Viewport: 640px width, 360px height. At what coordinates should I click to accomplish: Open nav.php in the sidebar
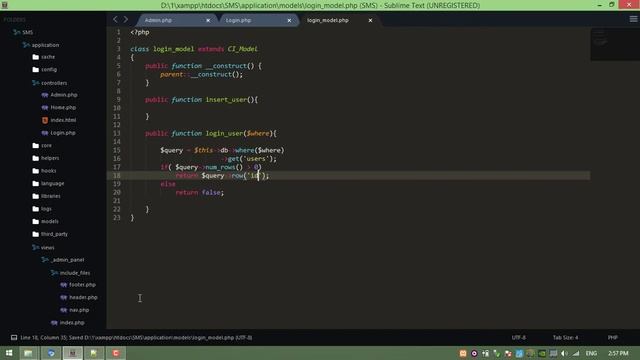[x=79, y=310]
